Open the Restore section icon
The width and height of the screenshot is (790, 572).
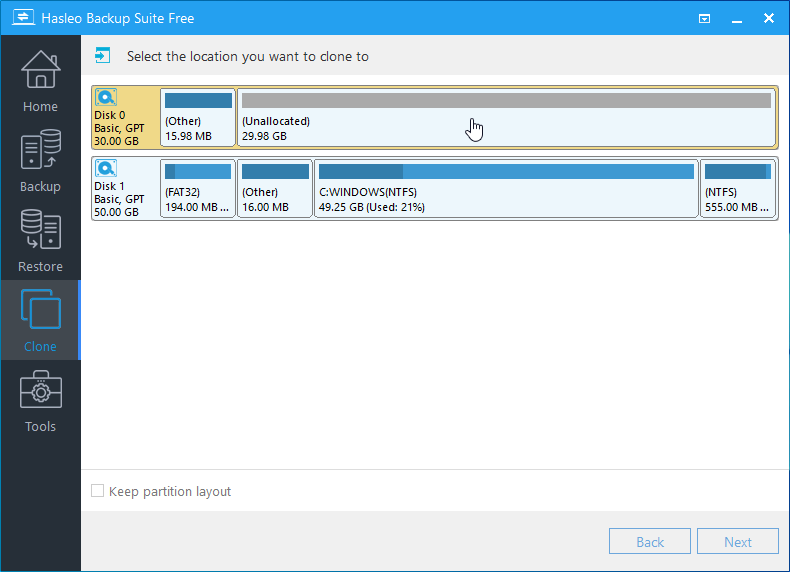point(40,229)
